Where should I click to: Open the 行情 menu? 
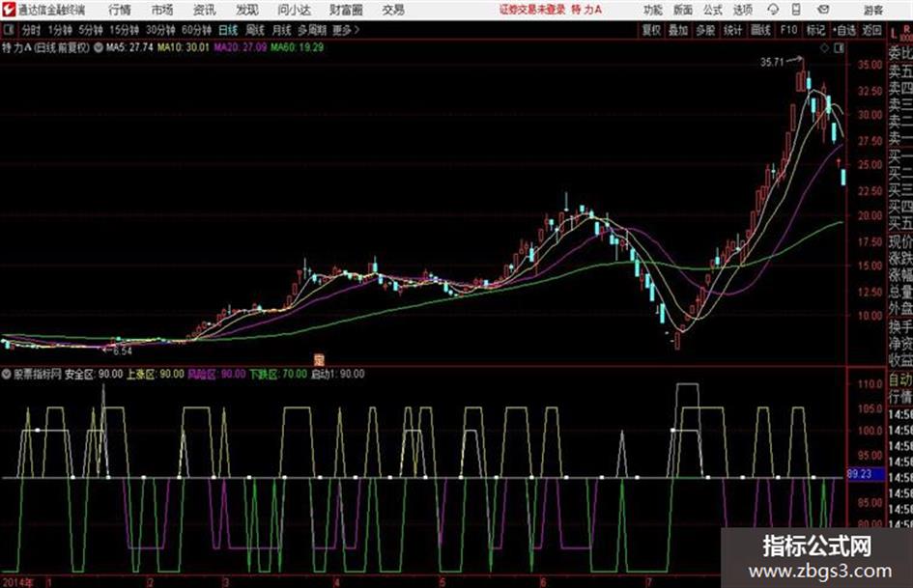click(120, 10)
